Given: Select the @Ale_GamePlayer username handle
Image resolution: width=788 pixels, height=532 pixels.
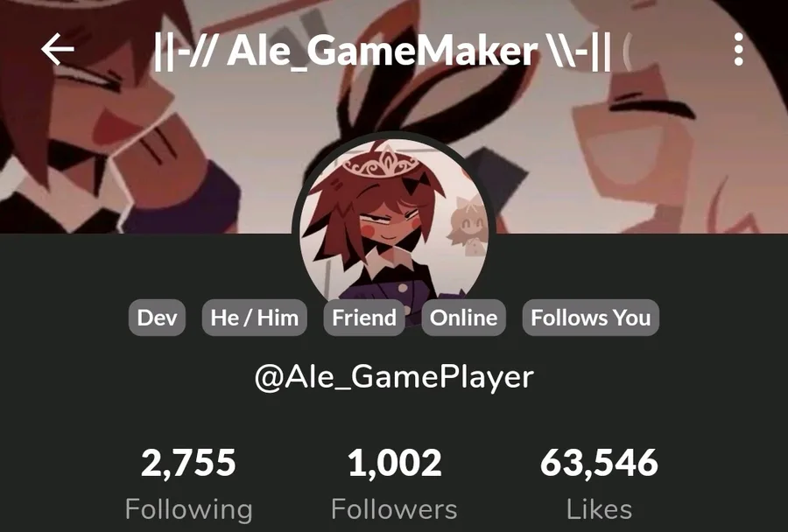Looking at the screenshot, I should [x=394, y=377].
